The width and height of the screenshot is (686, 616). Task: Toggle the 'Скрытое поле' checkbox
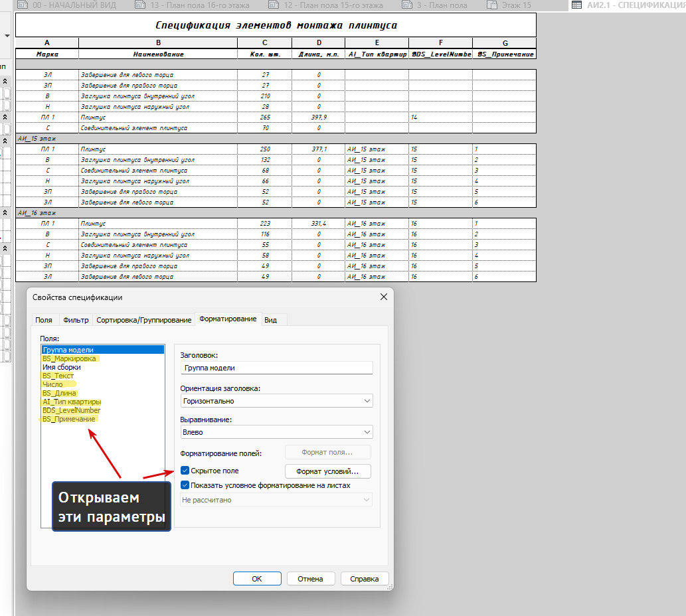[185, 471]
